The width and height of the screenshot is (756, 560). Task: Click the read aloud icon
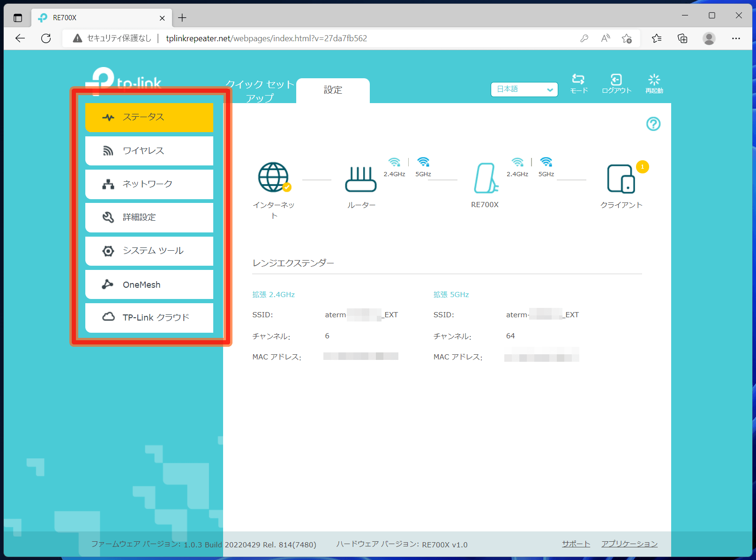[606, 38]
